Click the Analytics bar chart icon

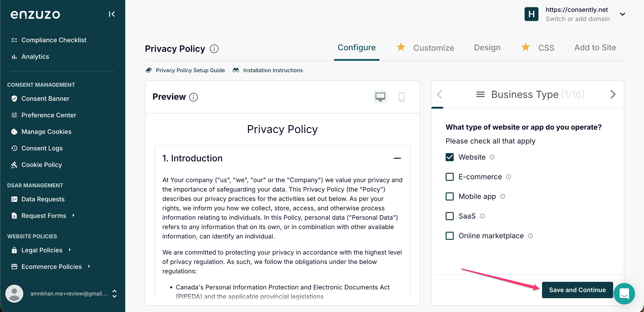coord(14,57)
